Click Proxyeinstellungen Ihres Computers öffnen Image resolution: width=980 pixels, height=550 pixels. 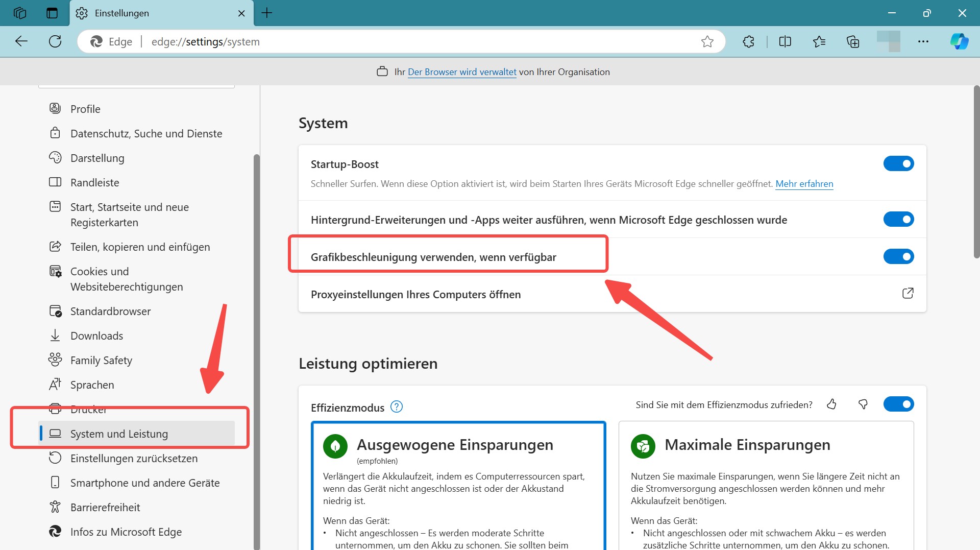612,294
